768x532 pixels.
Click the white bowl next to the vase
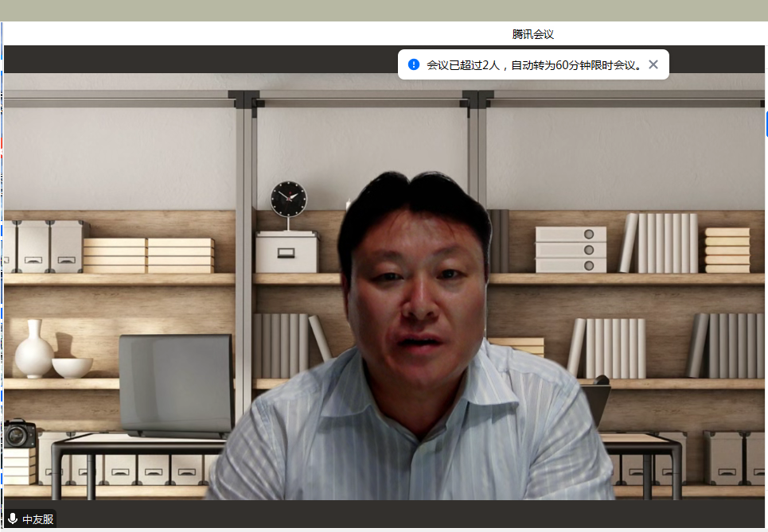72,367
